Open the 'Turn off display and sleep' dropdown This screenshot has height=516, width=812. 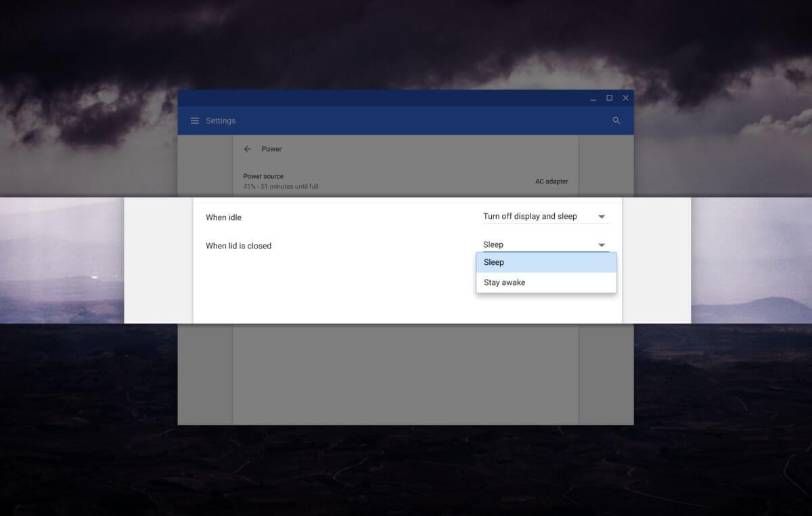point(530,217)
